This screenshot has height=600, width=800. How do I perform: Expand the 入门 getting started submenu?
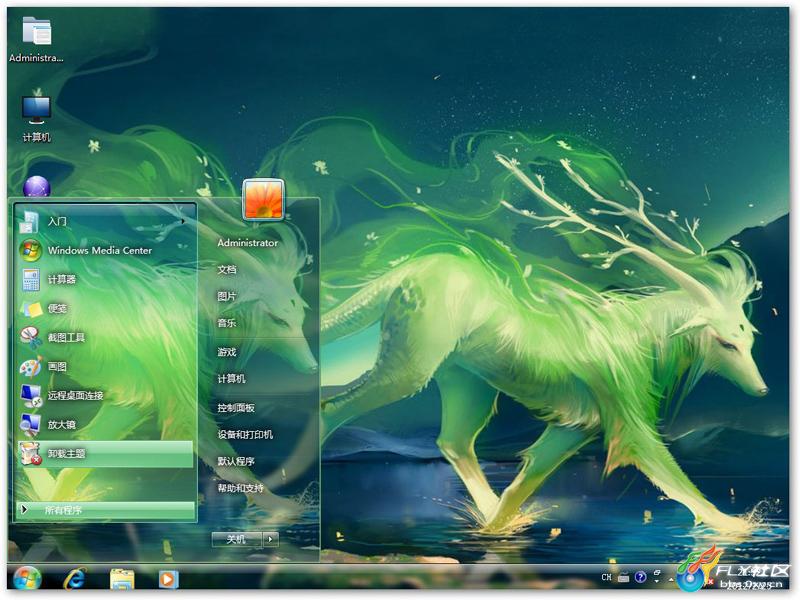click(x=105, y=221)
